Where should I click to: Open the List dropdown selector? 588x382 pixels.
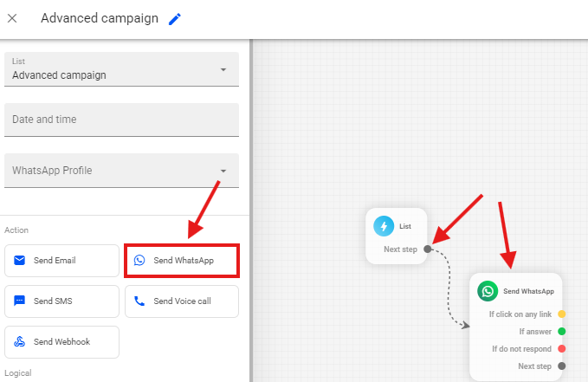pyautogui.click(x=121, y=69)
